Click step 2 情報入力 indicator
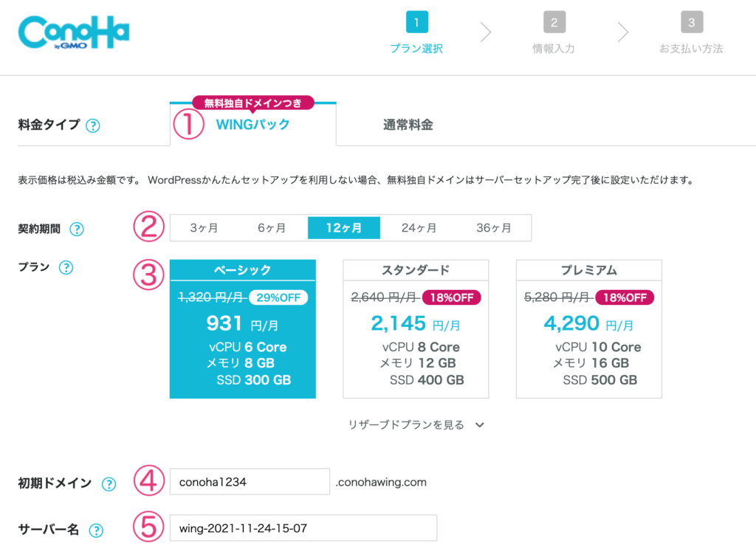 coord(554,32)
